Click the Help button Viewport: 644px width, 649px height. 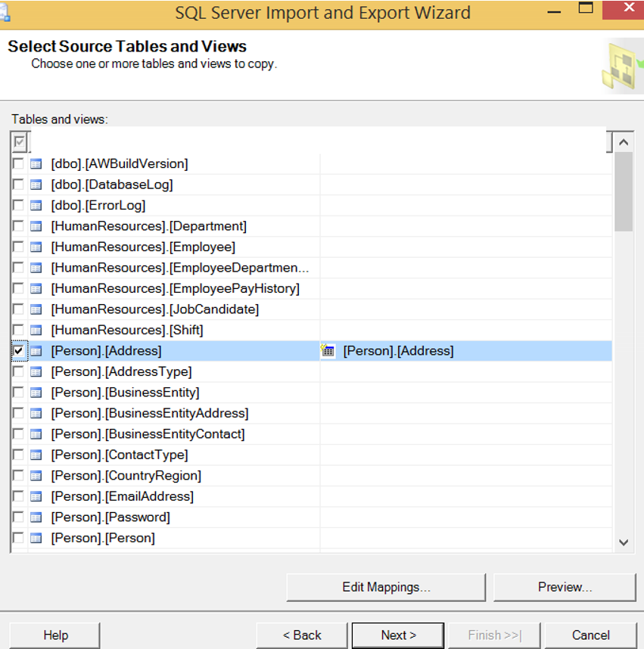(x=55, y=635)
